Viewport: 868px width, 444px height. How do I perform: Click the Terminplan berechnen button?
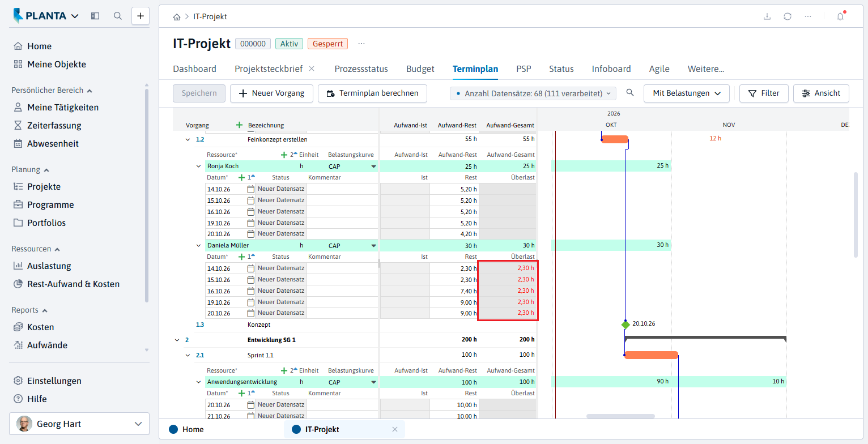(372, 93)
